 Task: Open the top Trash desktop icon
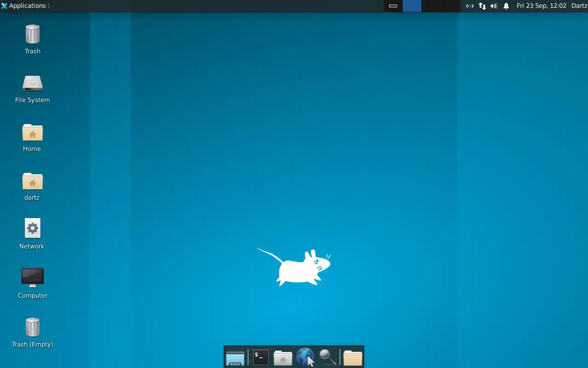click(33, 34)
